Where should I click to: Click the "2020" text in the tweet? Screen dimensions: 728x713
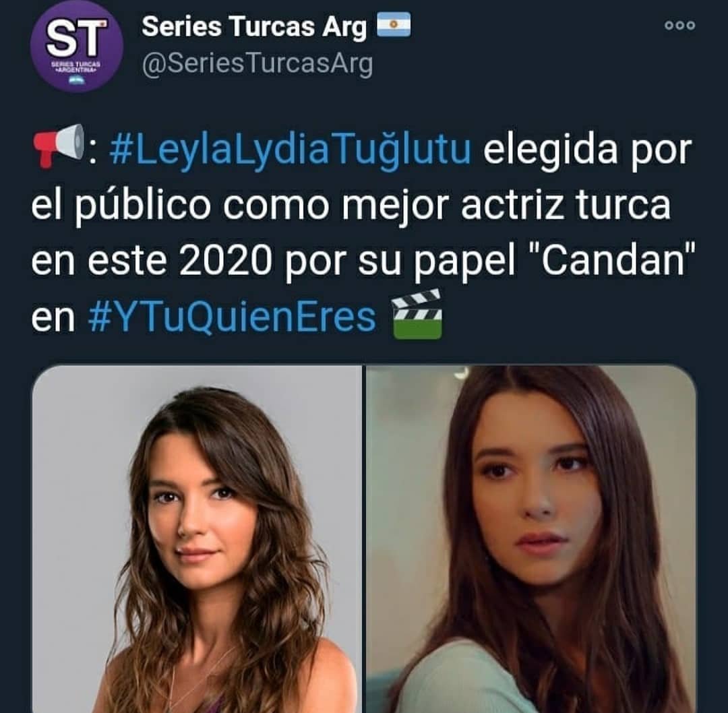[225, 261]
